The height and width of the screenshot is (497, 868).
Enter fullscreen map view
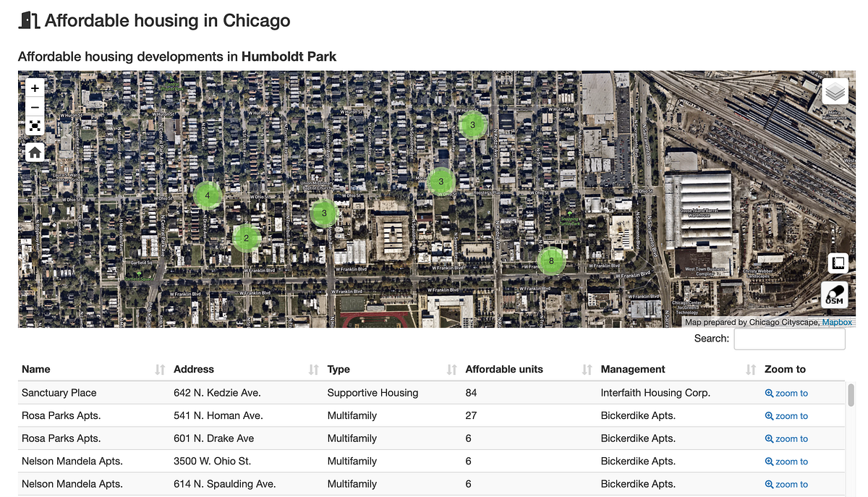(x=35, y=127)
